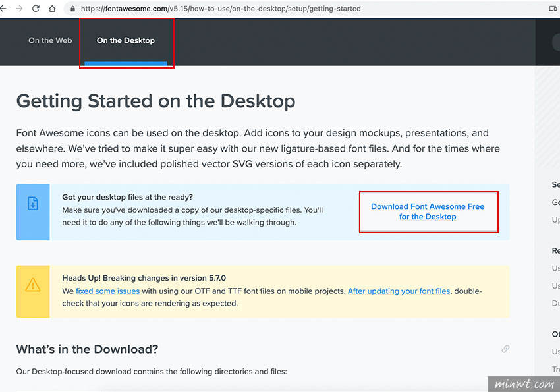560x392 pixels.
Task: Click the Getting Started on the Desktop heading
Action: click(155, 101)
